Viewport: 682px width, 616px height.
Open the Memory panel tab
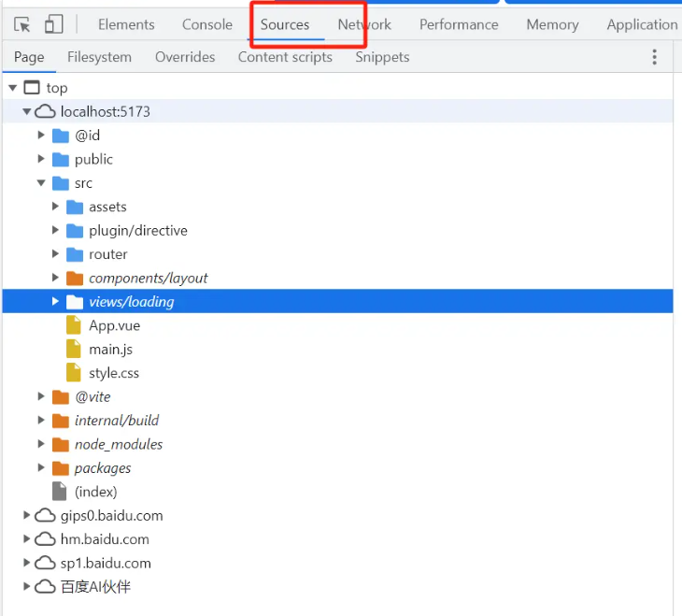point(552,25)
